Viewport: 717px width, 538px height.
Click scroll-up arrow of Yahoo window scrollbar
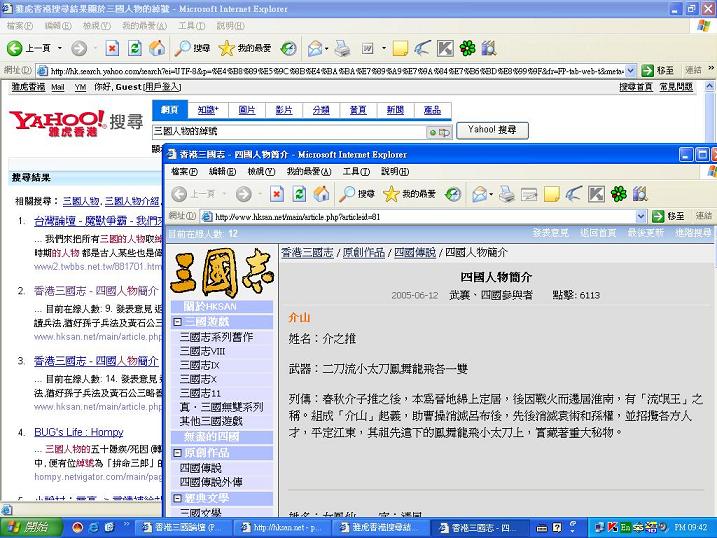pyautogui.click(x=709, y=85)
